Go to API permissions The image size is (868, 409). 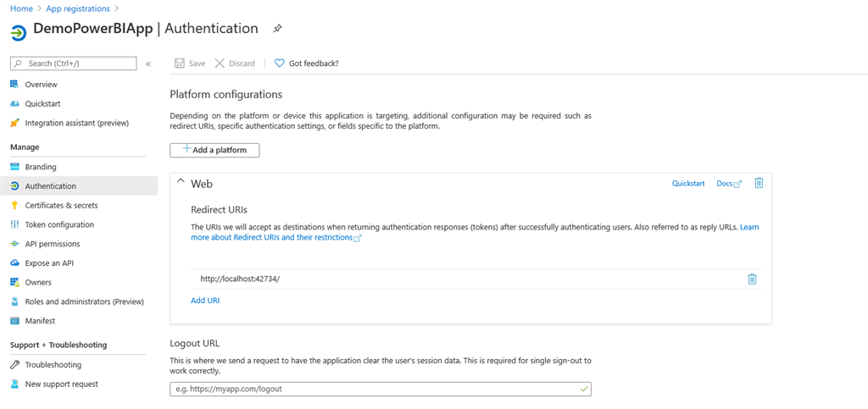coord(52,244)
